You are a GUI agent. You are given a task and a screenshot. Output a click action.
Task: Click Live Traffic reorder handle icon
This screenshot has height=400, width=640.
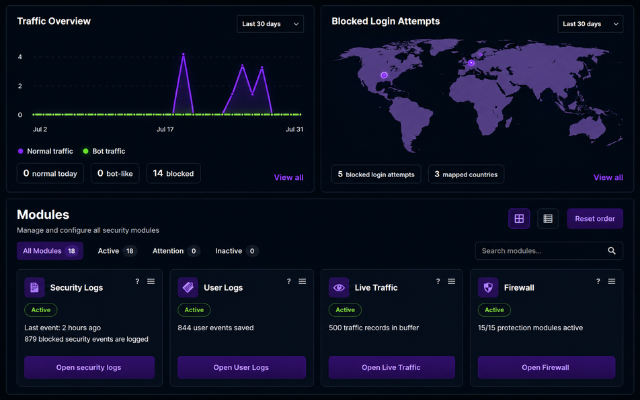click(451, 281)
